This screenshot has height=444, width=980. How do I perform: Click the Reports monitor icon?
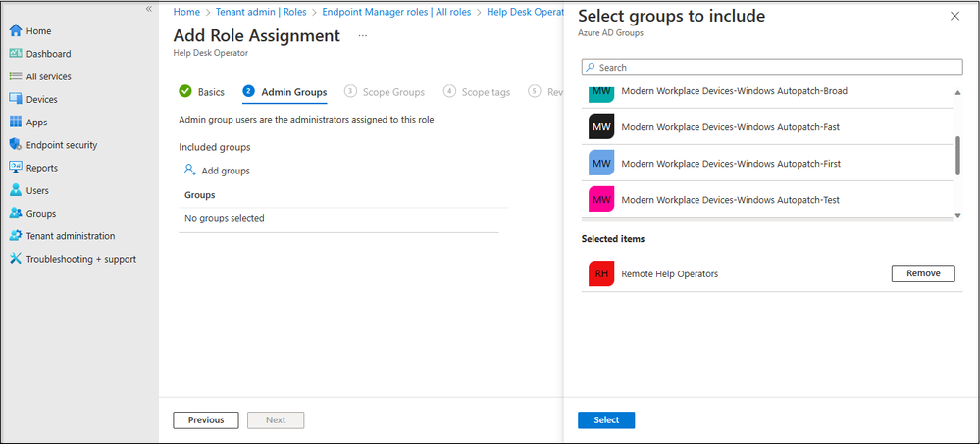[16, 168]
